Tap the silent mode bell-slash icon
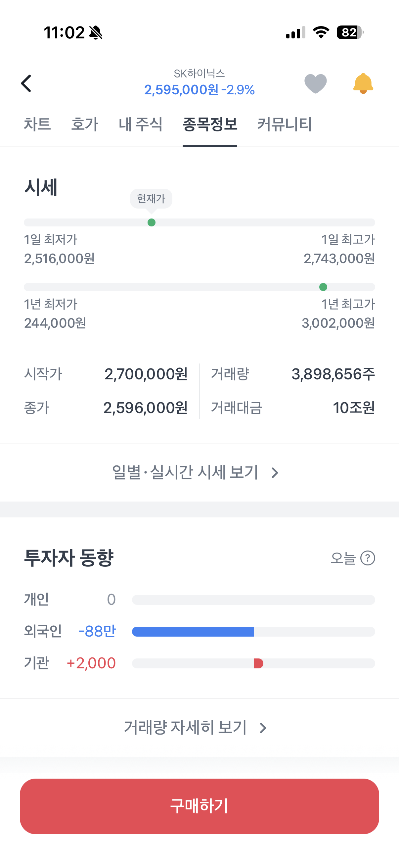This screenshot has height=868, width=399. pyautogui.click(x=96, y=33)
